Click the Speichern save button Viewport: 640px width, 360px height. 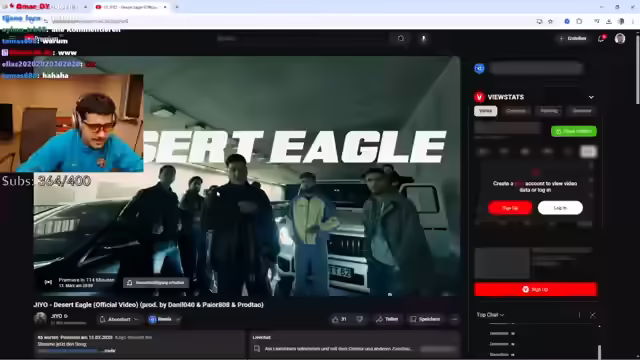[425, 319]
